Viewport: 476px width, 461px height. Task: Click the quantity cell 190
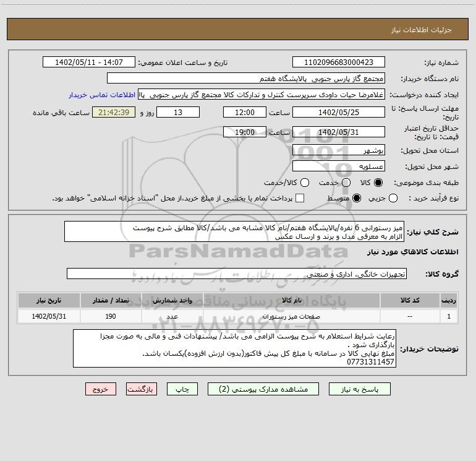(111, 316)
